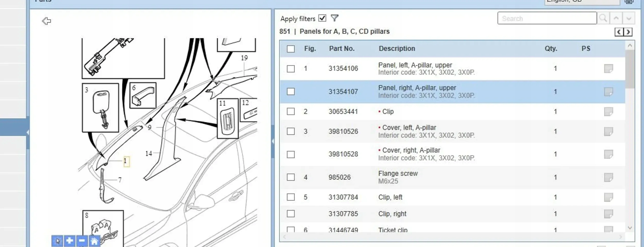Open note icon for part 39810528
Viewport: 644px width, 247px height.
608,154
